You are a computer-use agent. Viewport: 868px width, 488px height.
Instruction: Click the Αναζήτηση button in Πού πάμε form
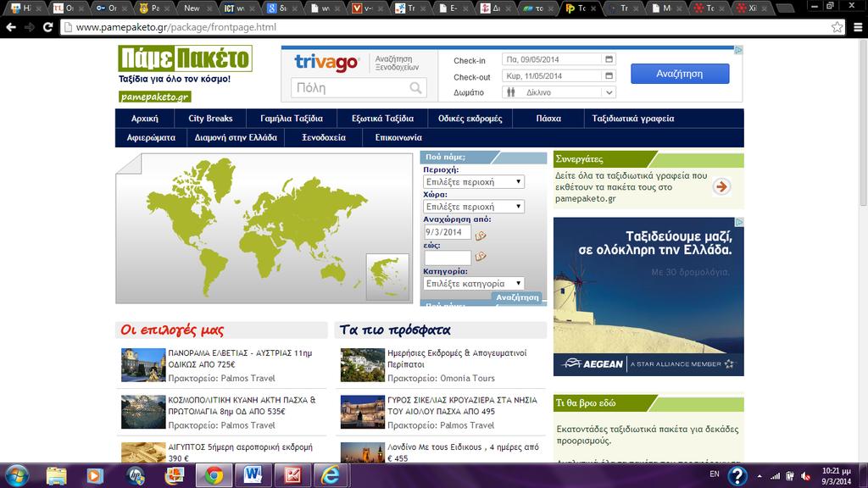click(517, 297)
